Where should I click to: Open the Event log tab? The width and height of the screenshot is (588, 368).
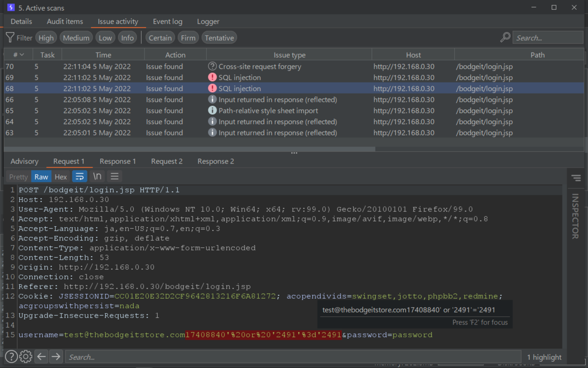pos(168,22)
